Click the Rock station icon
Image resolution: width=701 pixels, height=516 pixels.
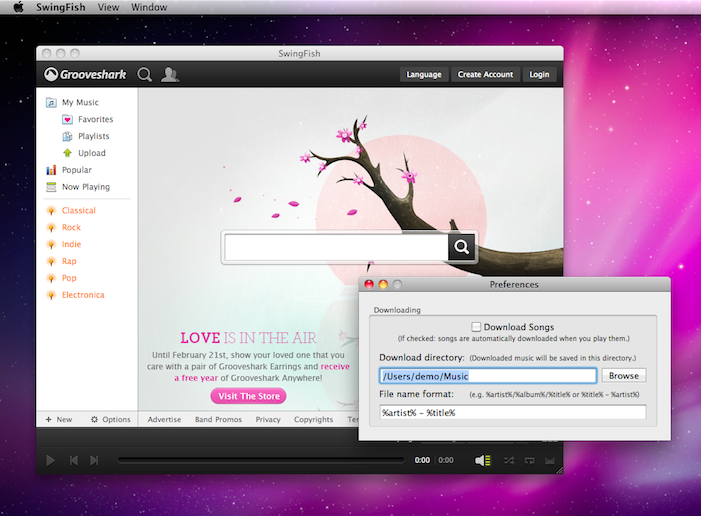(x=51, y=228)
